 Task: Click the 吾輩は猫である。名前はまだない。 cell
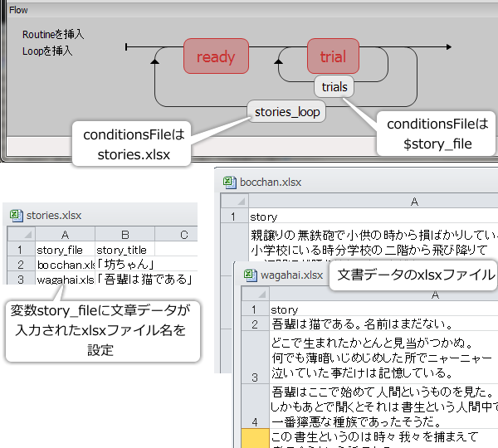383,324
